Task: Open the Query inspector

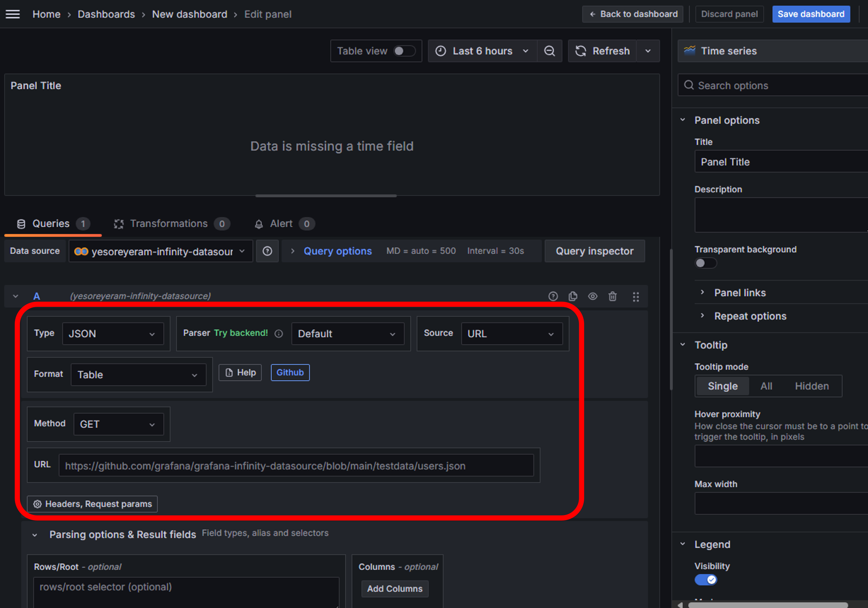Action: pyautogui.click(x=595, y=251)
